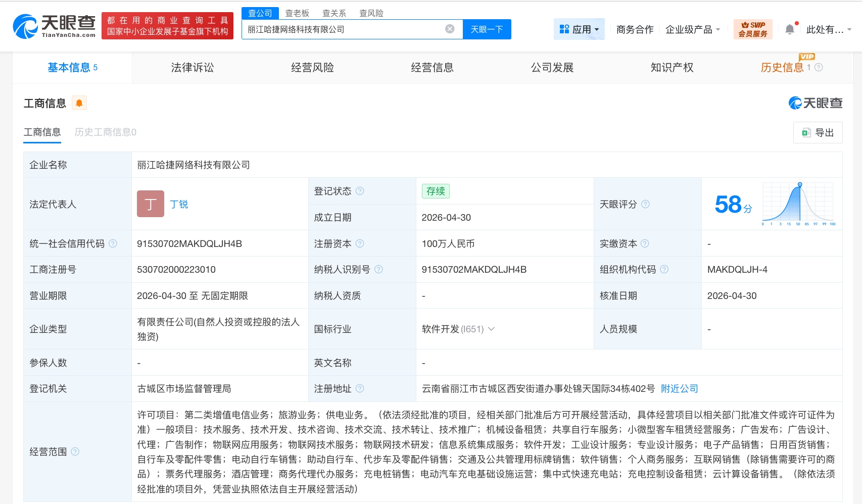Screen dimensions: 862x504
Task: Click the red 国家中小企业发展子基金 banner
Action: (x=167, y=26)
